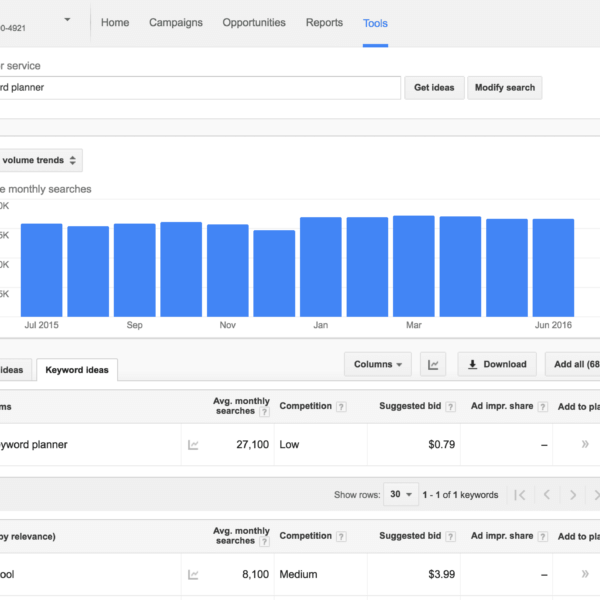The image size is (600, 600).
Task: Open the Opportunities page
Action: pyautogui.click(x=254, y=23)
